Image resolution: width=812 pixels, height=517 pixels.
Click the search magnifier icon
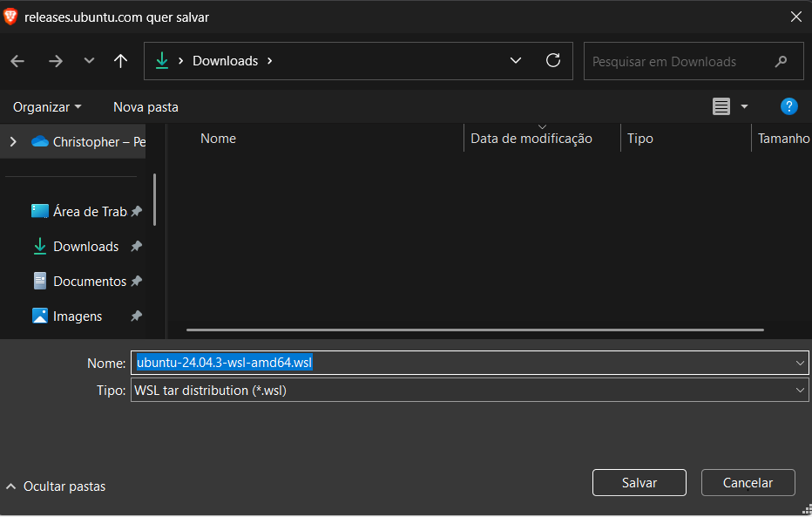coord(782,62)
